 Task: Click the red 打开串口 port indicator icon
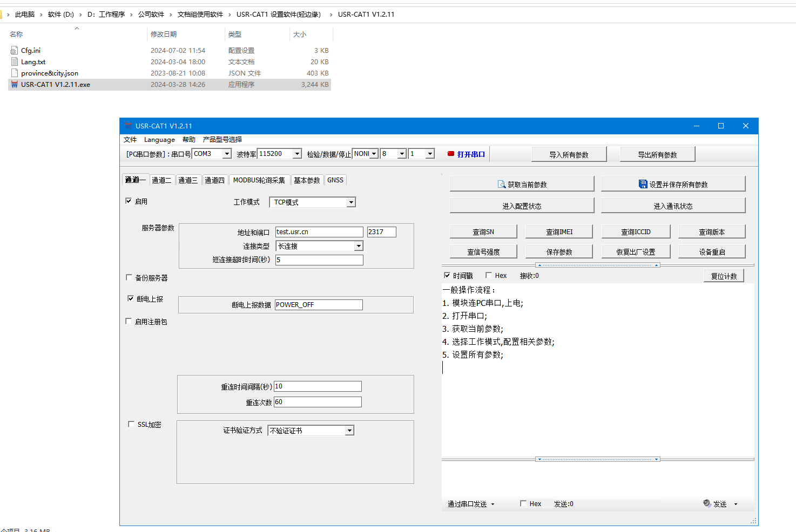[x=451, y=154]
